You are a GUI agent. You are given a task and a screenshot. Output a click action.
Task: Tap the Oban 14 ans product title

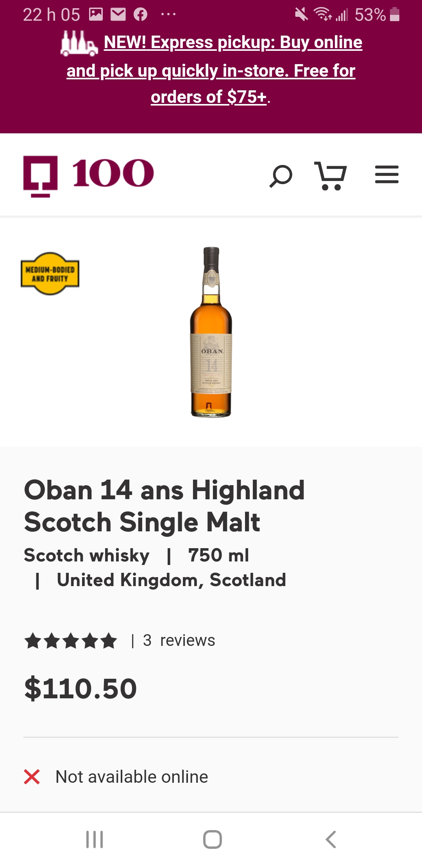tap(165, 506)
